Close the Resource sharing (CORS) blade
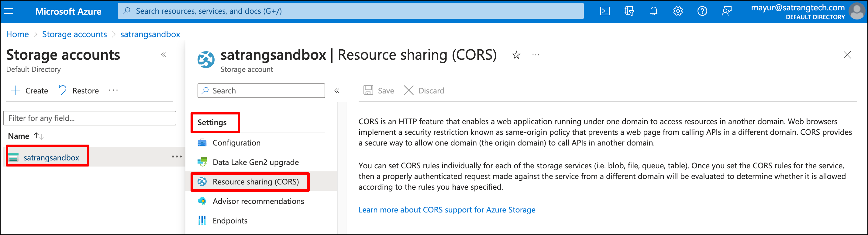868x235 pixels. tap(847, 55)
